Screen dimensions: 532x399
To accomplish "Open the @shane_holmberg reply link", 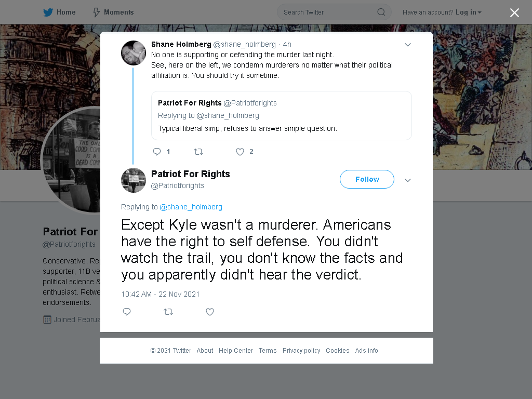I will point(191,207).
